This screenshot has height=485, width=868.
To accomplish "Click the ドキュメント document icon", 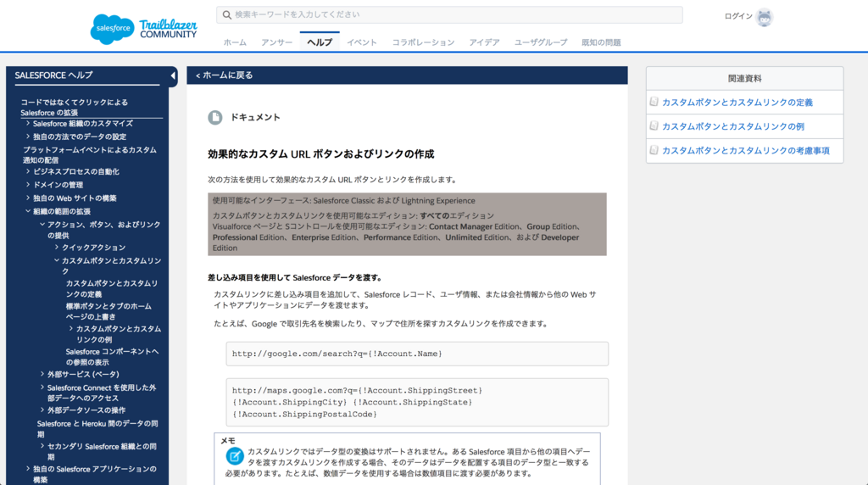I will (214, 117).
